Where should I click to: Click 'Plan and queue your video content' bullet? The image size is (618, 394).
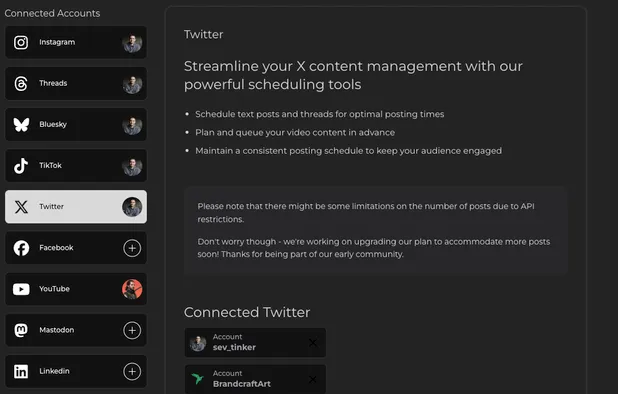pyautogui.click(x=295, y=132)
